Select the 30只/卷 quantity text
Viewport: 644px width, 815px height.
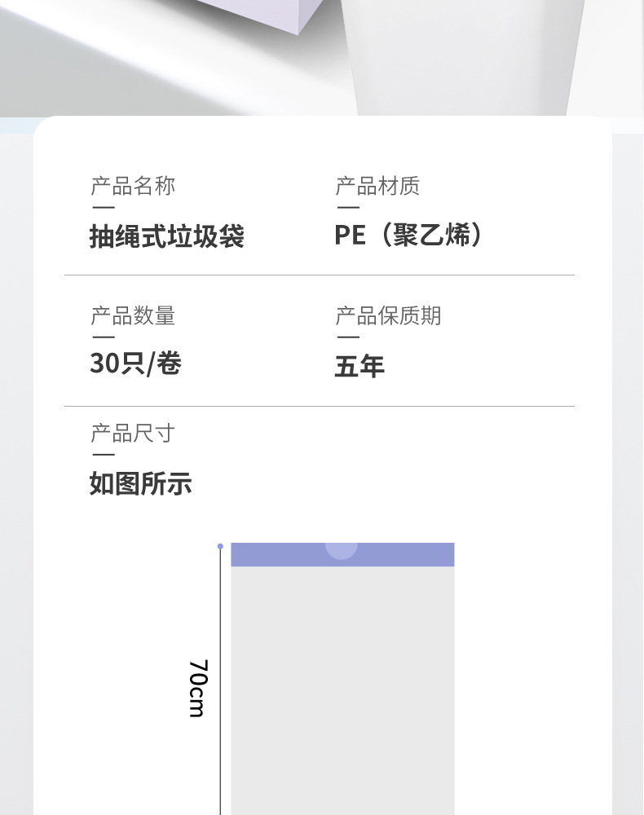click(x=135, y=363)
